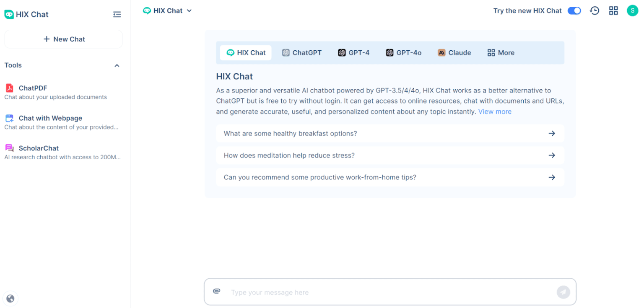Collapse the sidebar using the top-left icon

click(x=117, y=14)
